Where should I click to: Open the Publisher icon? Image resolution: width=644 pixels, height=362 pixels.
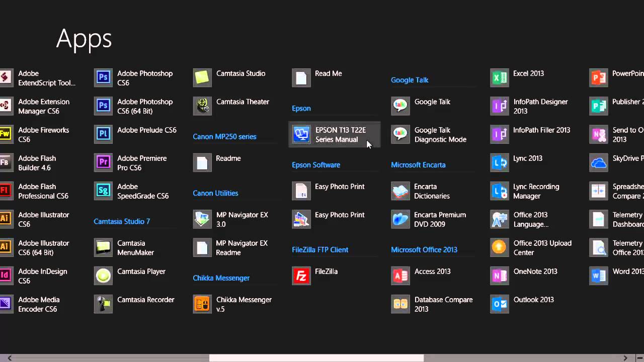[599, 106]
